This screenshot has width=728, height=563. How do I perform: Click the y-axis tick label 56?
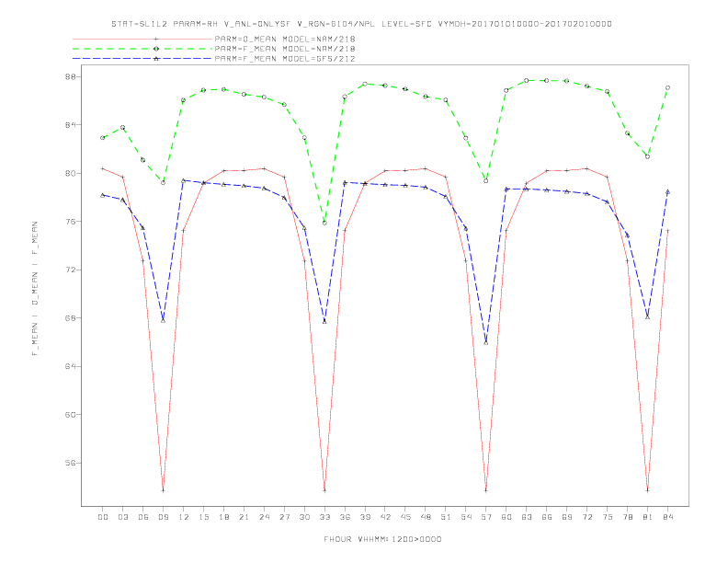[71, 463]
